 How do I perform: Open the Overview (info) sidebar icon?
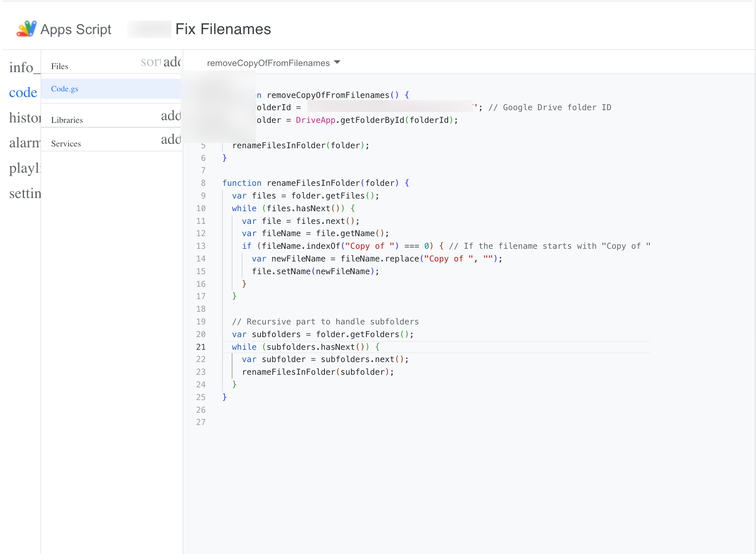21,67
